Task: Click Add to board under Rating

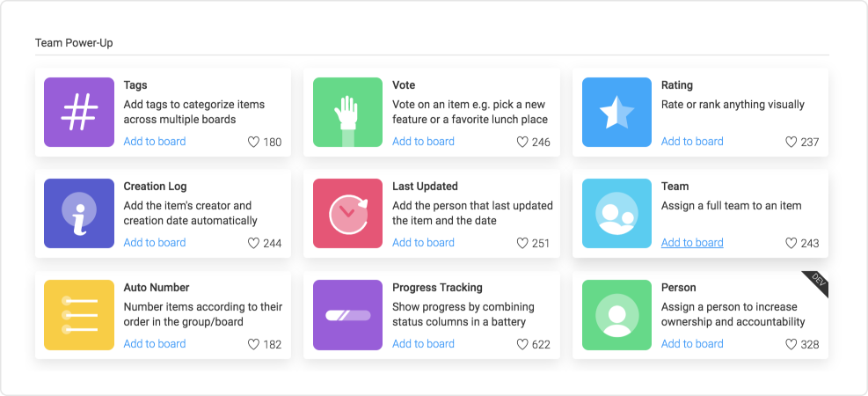Action: pyautogui.click(x=692, y=141)
